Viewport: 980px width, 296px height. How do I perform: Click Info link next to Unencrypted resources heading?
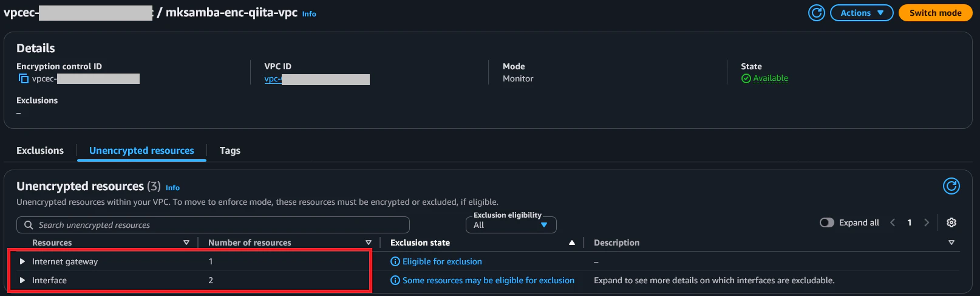172,188
